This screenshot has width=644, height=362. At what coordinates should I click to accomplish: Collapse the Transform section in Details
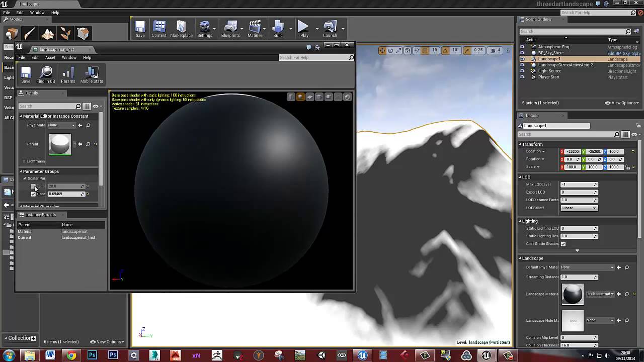[520, 144]
